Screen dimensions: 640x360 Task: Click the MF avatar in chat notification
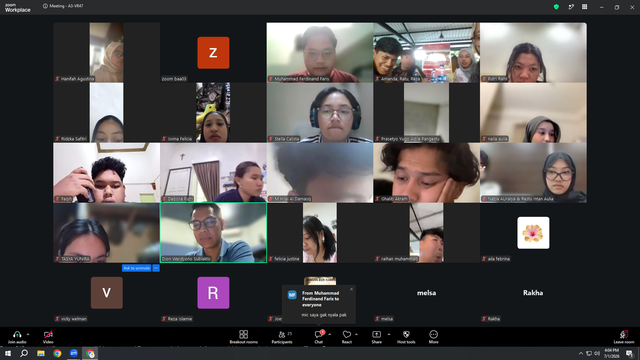coord(292,295)
